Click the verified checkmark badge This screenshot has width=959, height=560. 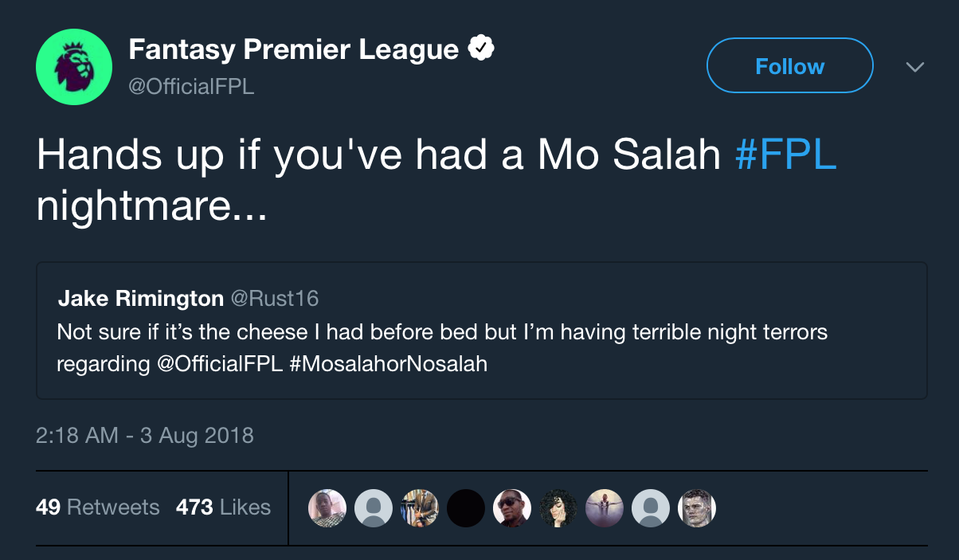(x=480, y=49)
